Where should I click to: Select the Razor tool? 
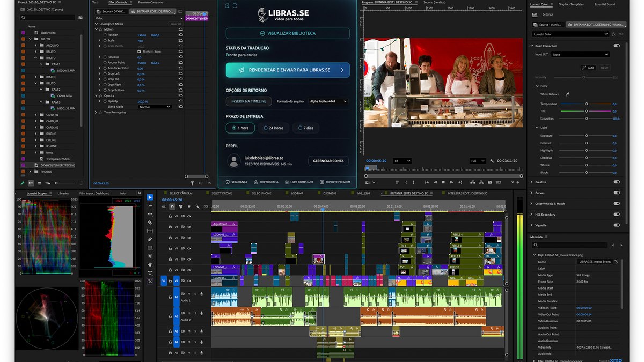150,223
